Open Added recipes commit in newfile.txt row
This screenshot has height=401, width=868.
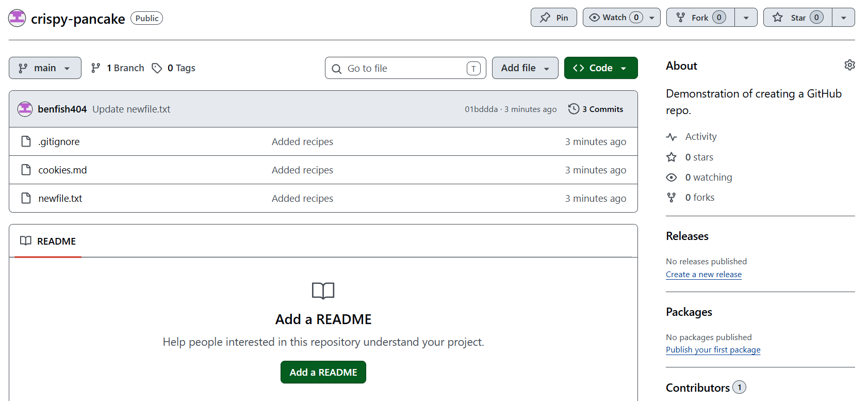[x=302, y=198]
